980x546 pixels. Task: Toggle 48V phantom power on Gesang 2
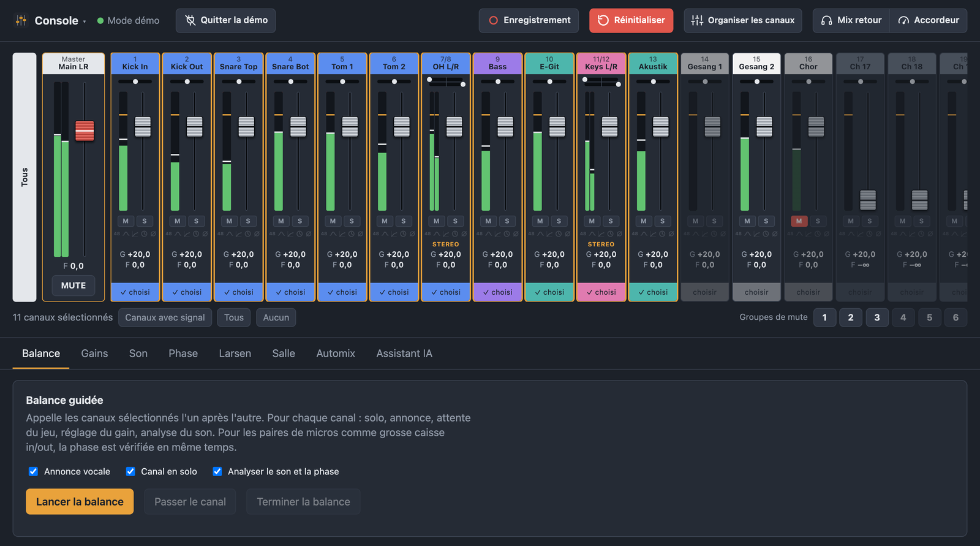point(738,234)
